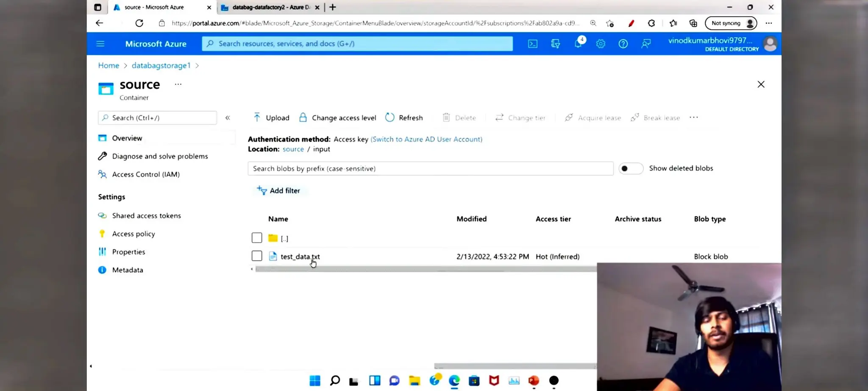Click the blob list horizontal scrollbar
Image resolution: width=868 pixels, height=391 pixels.
(426, 269)
